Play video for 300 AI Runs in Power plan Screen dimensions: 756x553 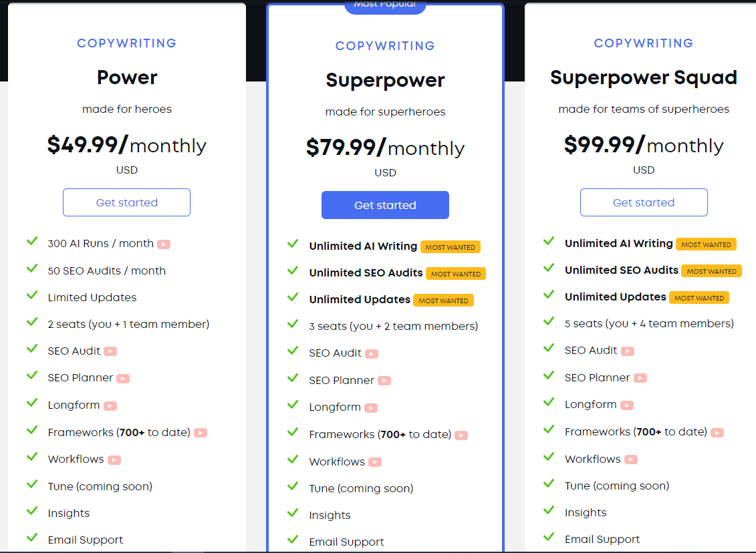pyautogui.click(x=164, y=244)
